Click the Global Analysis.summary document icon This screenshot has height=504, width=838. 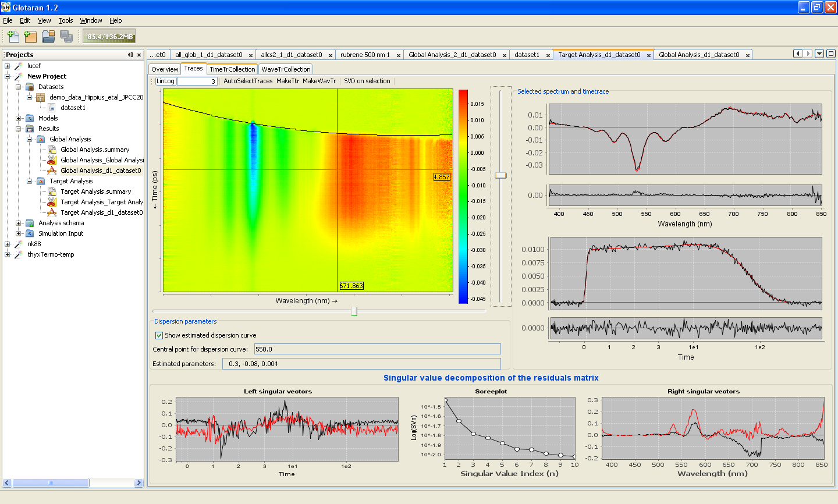(x=52, y=150)
